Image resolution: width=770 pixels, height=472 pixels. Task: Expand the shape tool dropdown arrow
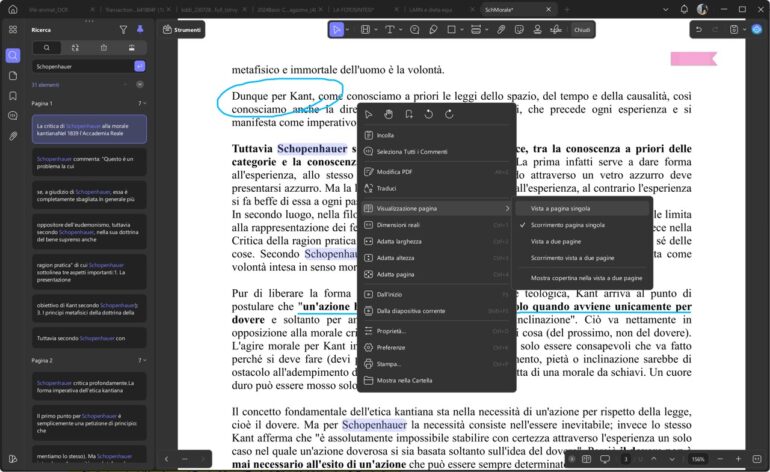click(462, 30)
